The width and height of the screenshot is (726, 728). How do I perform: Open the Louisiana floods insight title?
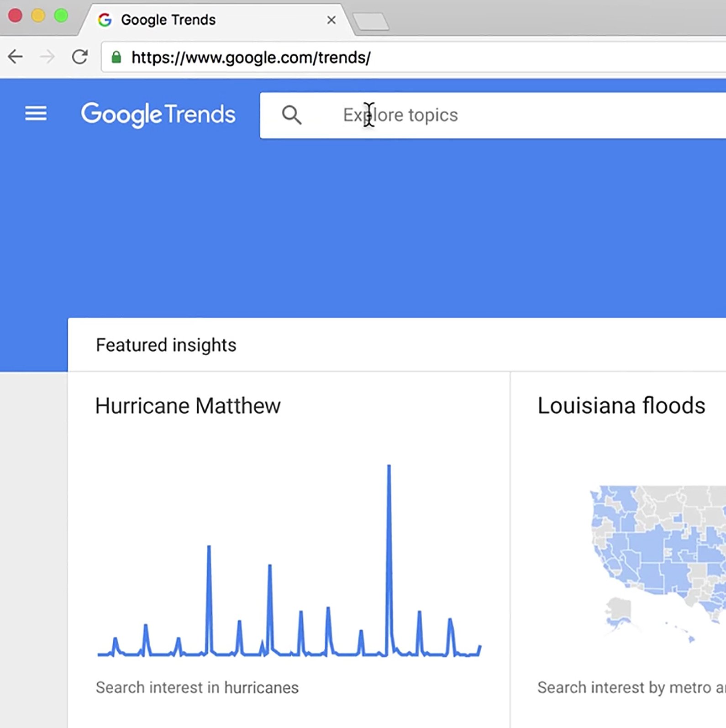click(x=621, y=406)
